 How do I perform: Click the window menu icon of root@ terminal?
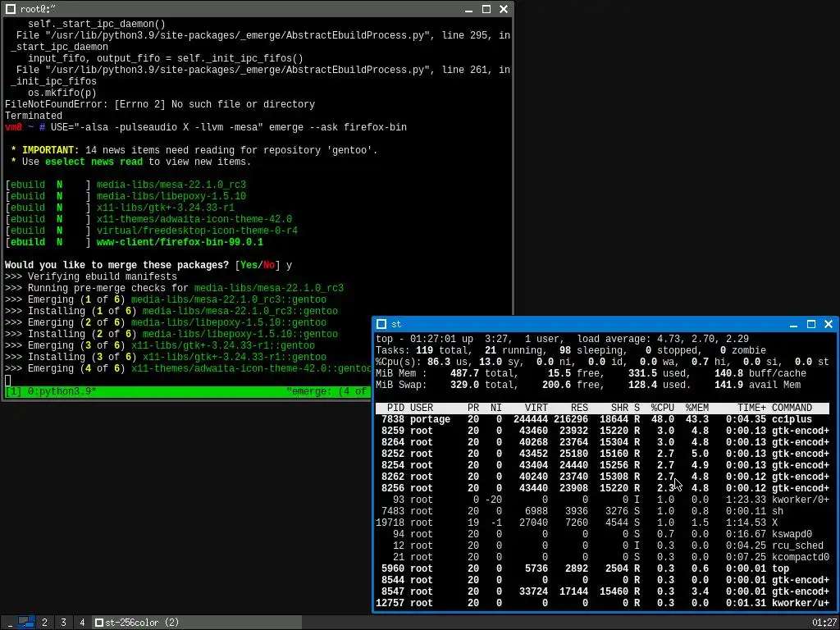coord(10,9)
